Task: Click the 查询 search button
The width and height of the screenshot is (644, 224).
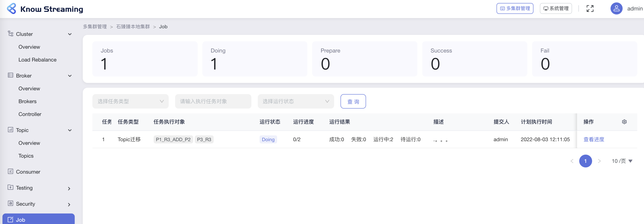Action: coord(353,101)
